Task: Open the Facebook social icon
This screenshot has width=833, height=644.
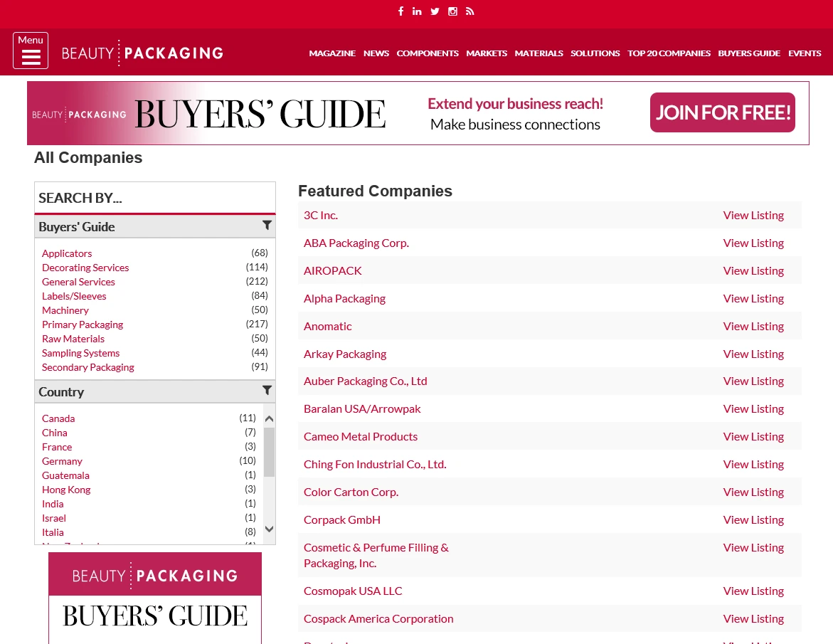Action: [x=400, y=11]
